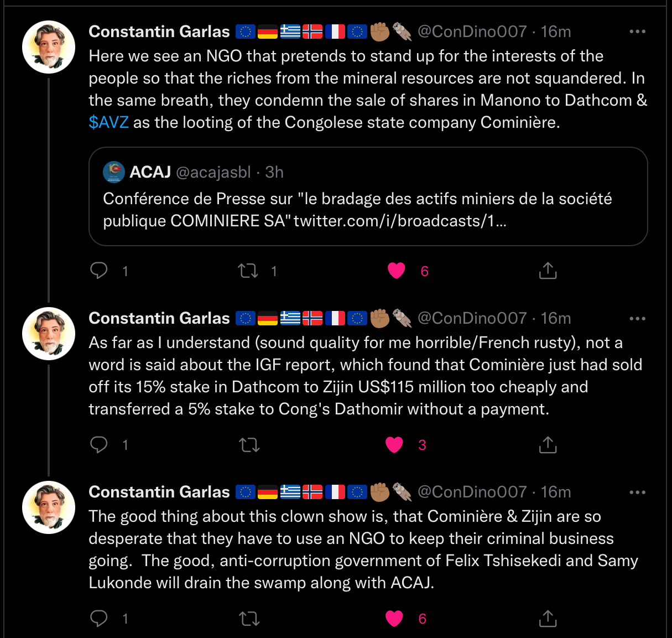
Task: Share the IGF report tweet
Action: 548,444
